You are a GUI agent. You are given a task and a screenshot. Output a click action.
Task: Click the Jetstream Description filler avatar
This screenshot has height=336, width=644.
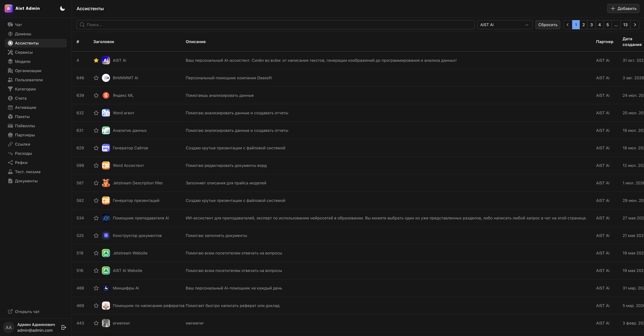106,183
